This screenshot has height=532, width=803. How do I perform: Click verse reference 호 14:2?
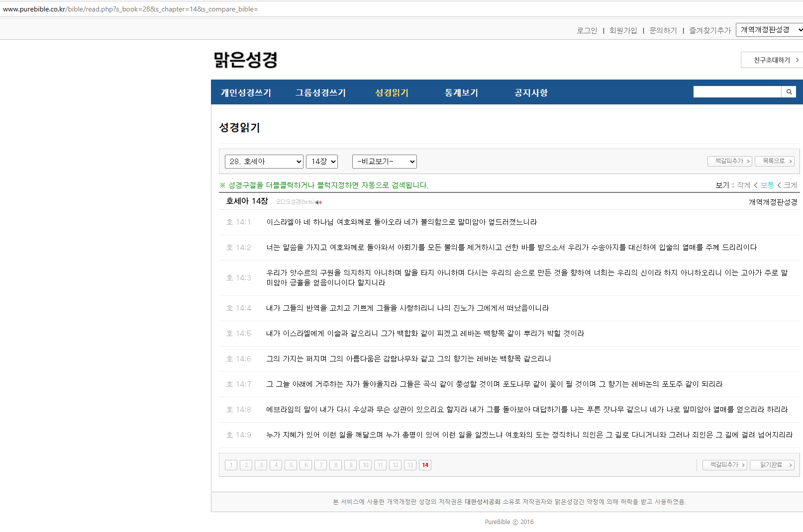click(239, 248)
